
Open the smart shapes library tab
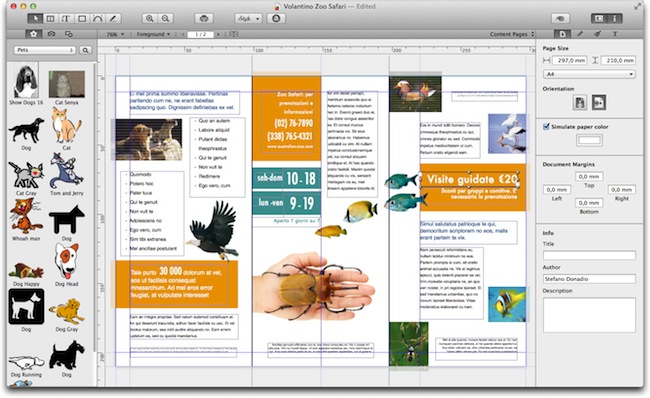[69, 34]
